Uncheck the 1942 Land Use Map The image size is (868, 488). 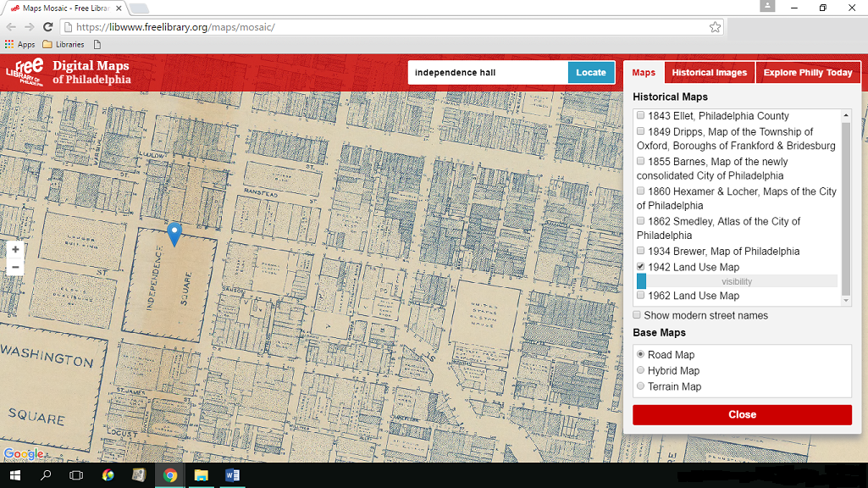tap(640, 266)
